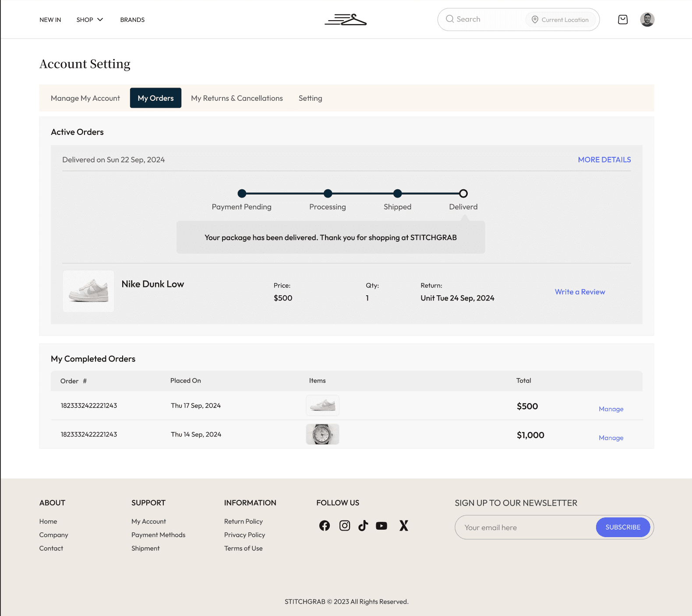Go to the Setting tab
Image resolution: width=692 pixels, height=616 pixels.
click(311, 98)
